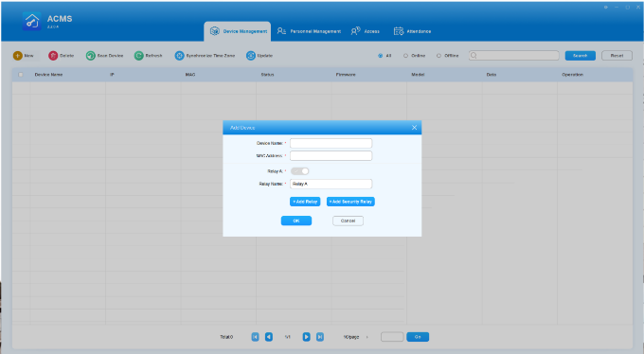Click the Add Security Relay button

350,202
